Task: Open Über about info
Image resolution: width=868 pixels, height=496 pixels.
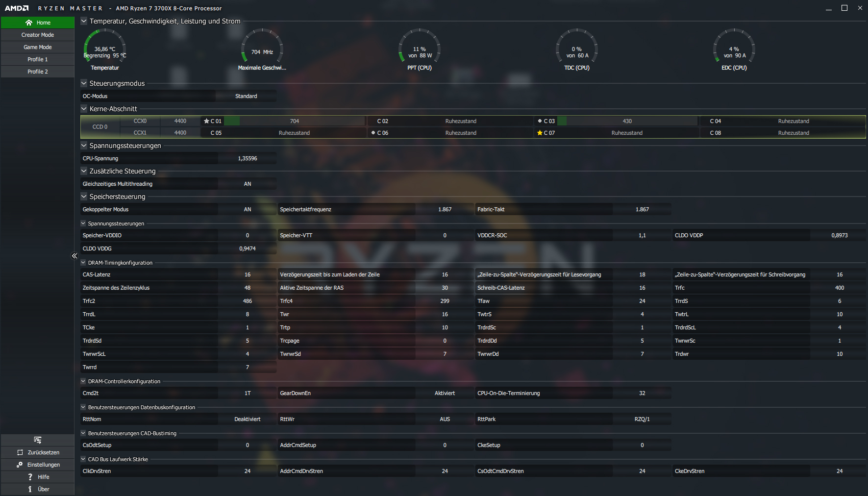Action: coord(38,489)
